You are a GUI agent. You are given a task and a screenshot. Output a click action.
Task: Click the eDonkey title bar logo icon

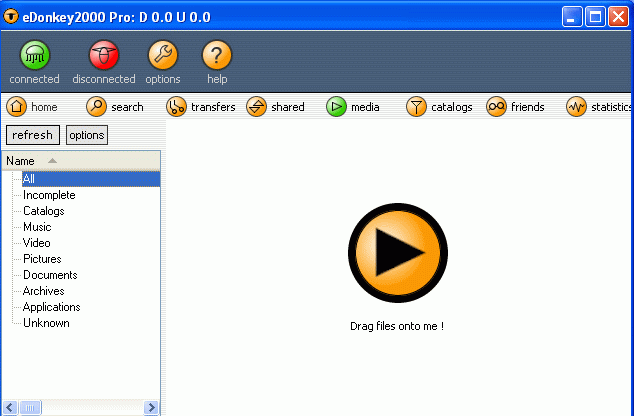point(11,17)
